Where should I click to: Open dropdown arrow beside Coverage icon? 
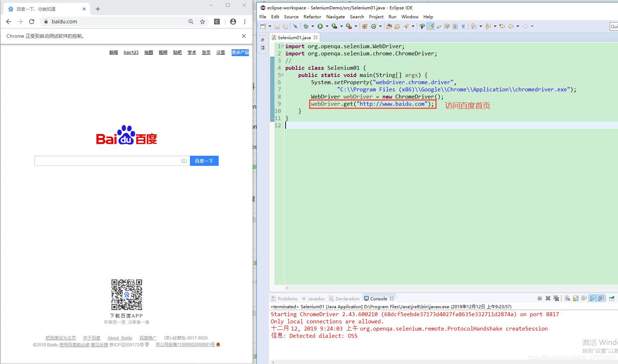pyautogui.click(x=341, y=26)
